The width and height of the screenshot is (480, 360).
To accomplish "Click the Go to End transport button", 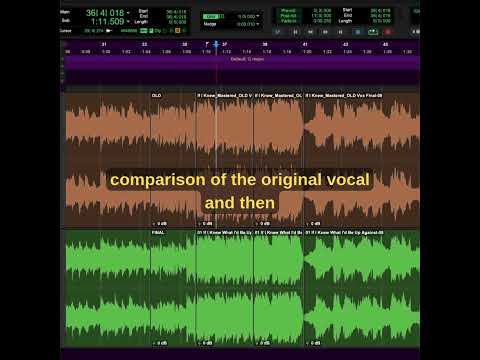I will coord(340,32).
